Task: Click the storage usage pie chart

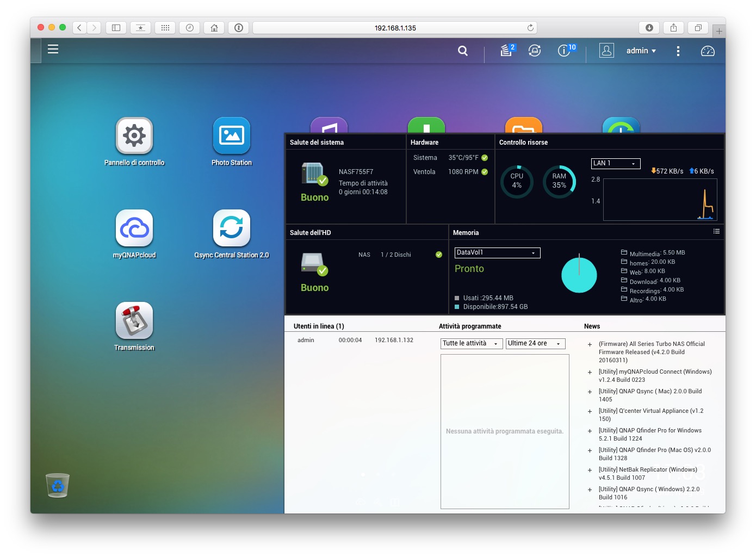Action: click(579, 275)
